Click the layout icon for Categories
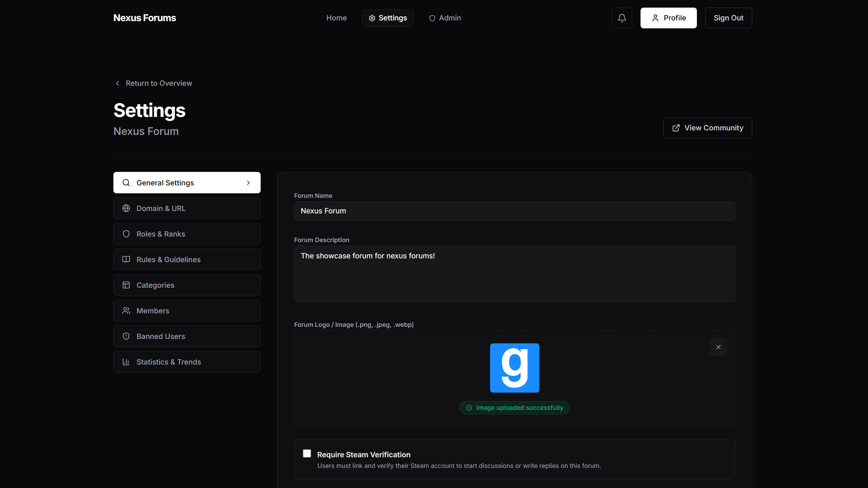The height and width of the screenshot is (488, 868). pos(126,285)
